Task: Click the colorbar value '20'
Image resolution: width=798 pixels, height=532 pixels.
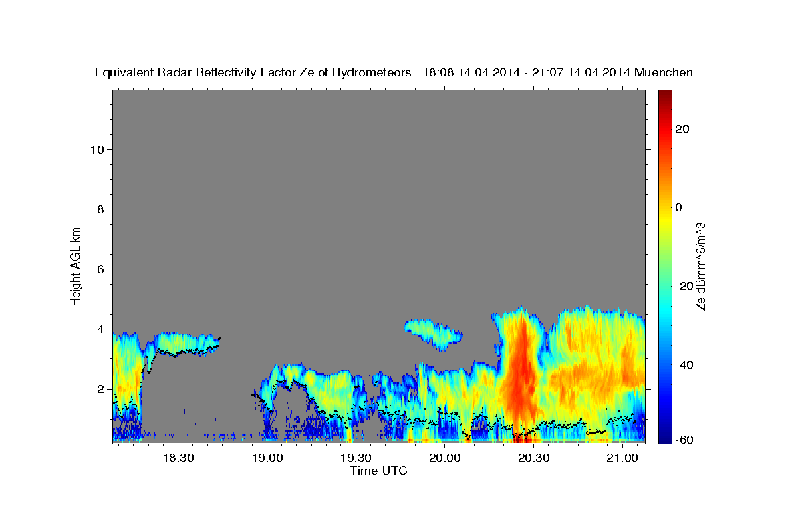Action: coord(682,129)
